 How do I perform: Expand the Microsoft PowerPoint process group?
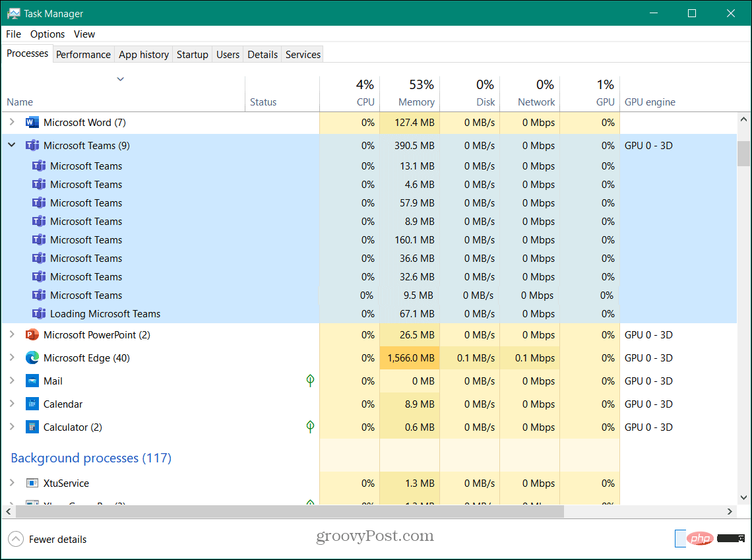(x=12, y=334)
